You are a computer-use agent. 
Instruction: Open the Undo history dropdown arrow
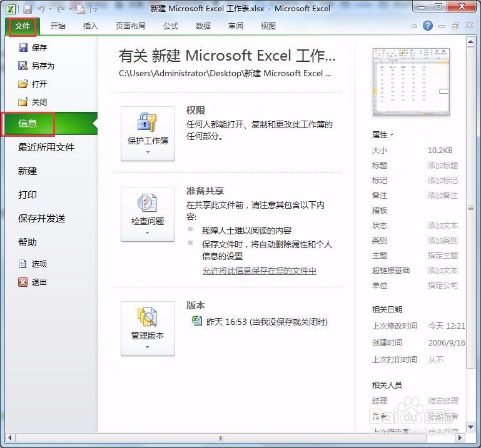50,9
